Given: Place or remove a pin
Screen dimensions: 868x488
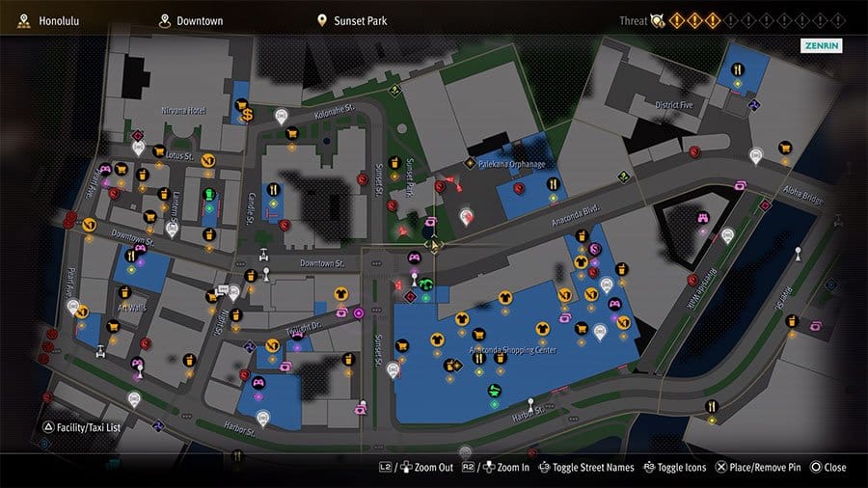Looking at the screenshot, I should (x=758, y=468).
